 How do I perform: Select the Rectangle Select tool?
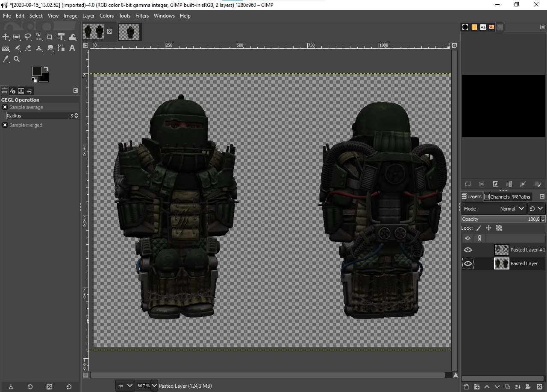point(17,37)
